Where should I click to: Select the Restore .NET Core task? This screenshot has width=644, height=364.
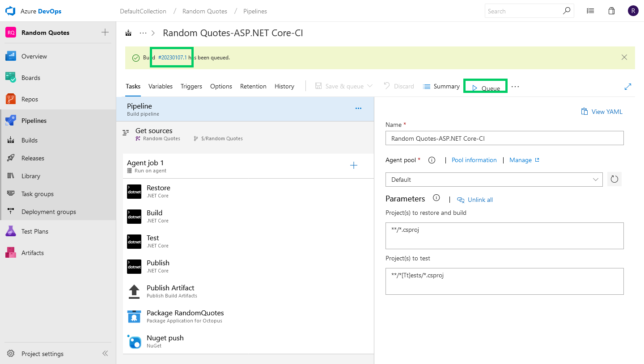248,191
